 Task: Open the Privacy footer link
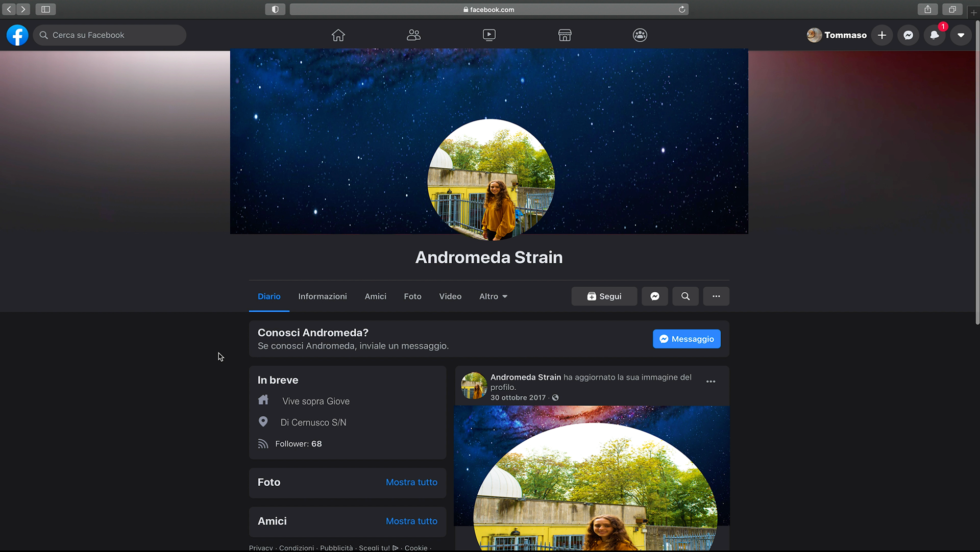(x=261, y=547)
